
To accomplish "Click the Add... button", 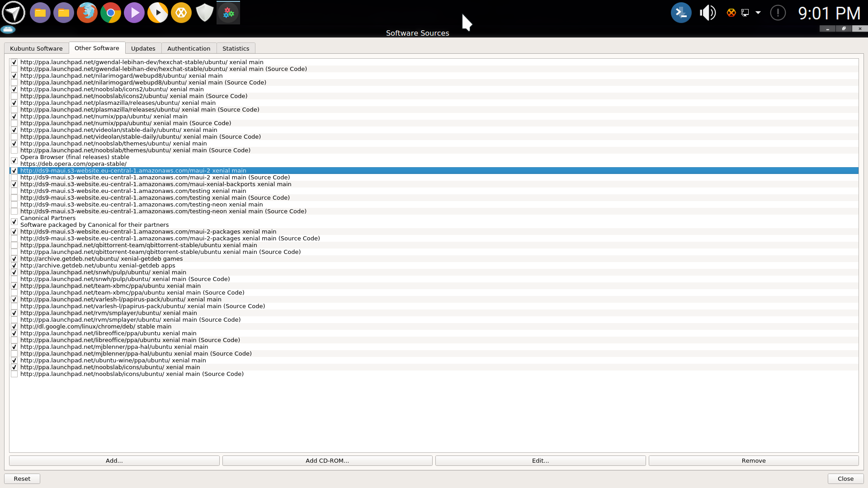I will [114, 460].
